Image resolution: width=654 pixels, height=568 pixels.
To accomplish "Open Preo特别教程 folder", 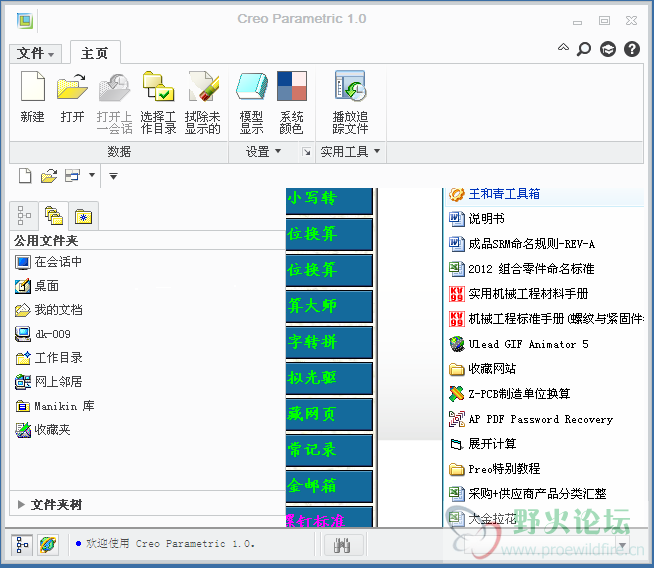I will coord(494,469).
